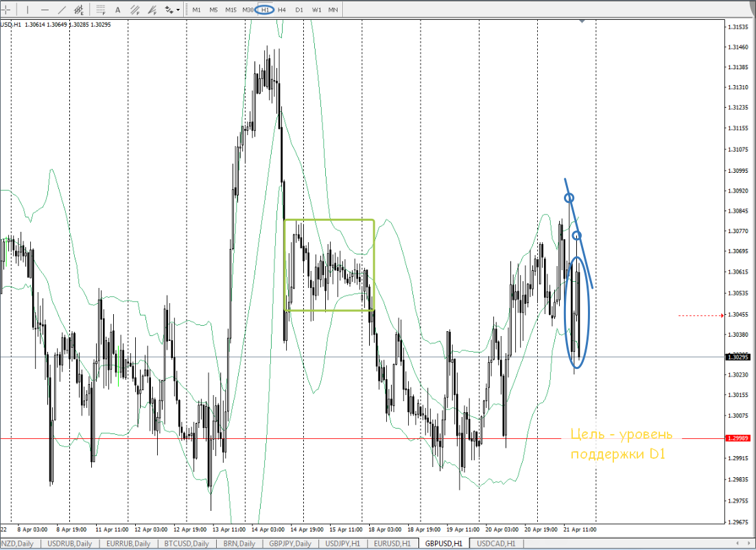756x550 pixels.
Task: Select the Vertical Line drawing tool
Action: tap(27, 10)
